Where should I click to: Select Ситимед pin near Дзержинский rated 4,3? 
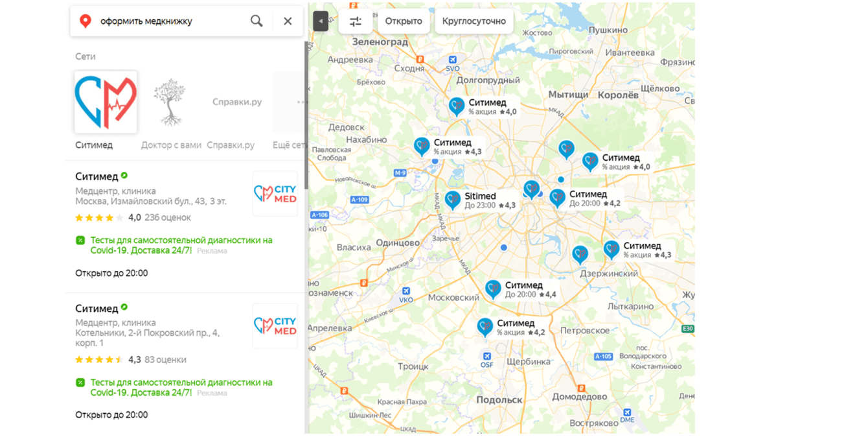point(611,249)
